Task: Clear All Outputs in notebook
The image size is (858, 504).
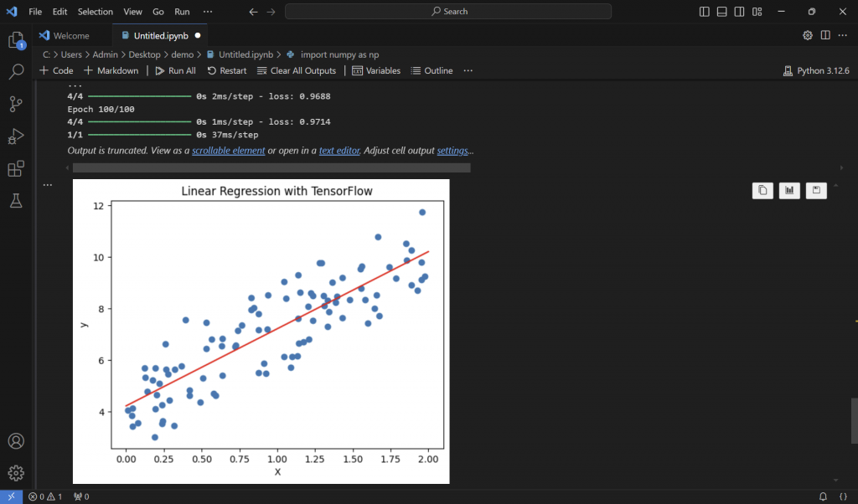Action: 297,70
